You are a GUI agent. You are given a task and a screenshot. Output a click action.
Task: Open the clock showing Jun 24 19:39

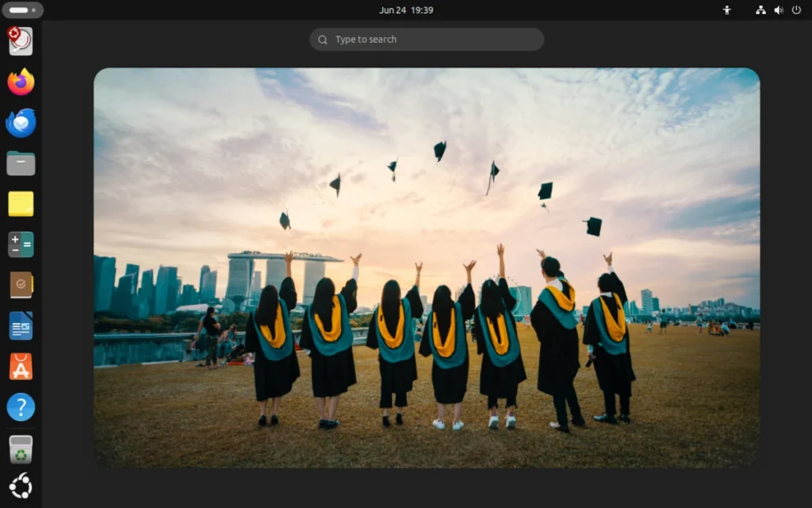pos(406,10)
